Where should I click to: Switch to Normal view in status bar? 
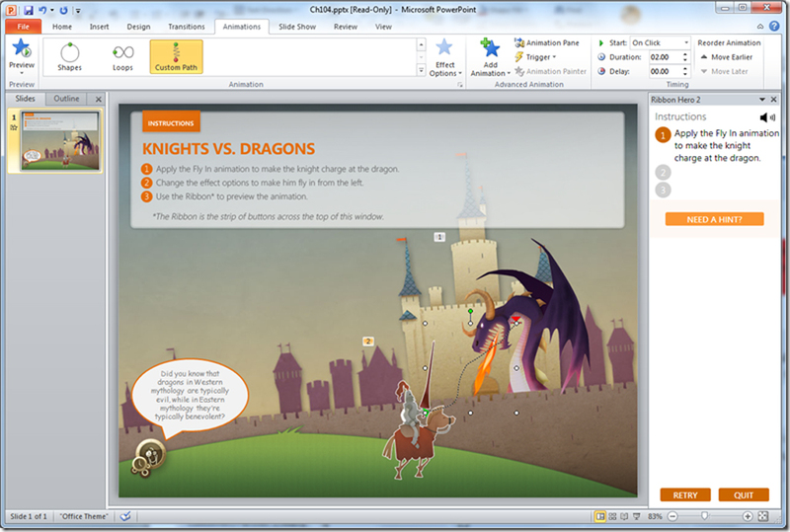coord(600,516)
